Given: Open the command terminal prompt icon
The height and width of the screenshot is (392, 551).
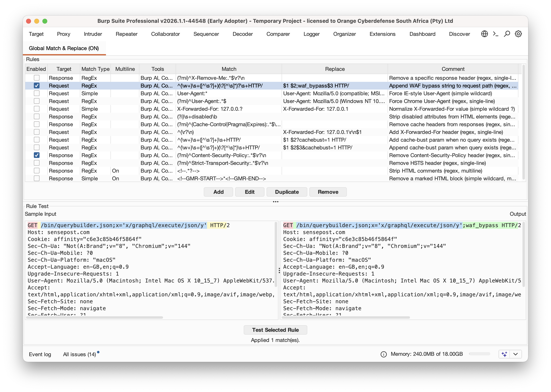Looking at the screenshot, I should (x=496, y=34).
